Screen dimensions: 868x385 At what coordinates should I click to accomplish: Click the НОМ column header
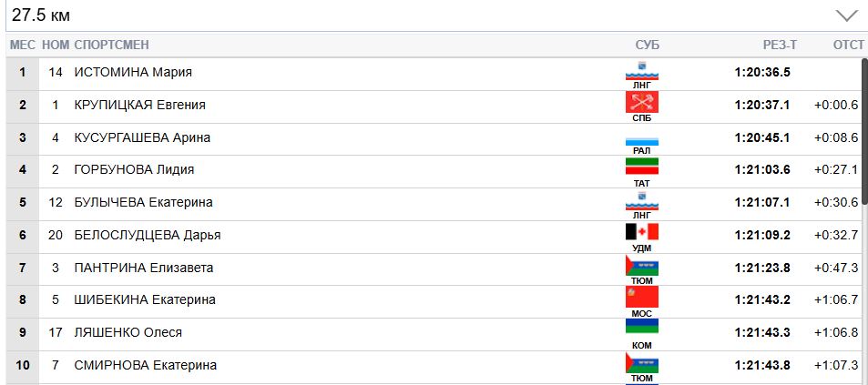(x=56, y=45)
